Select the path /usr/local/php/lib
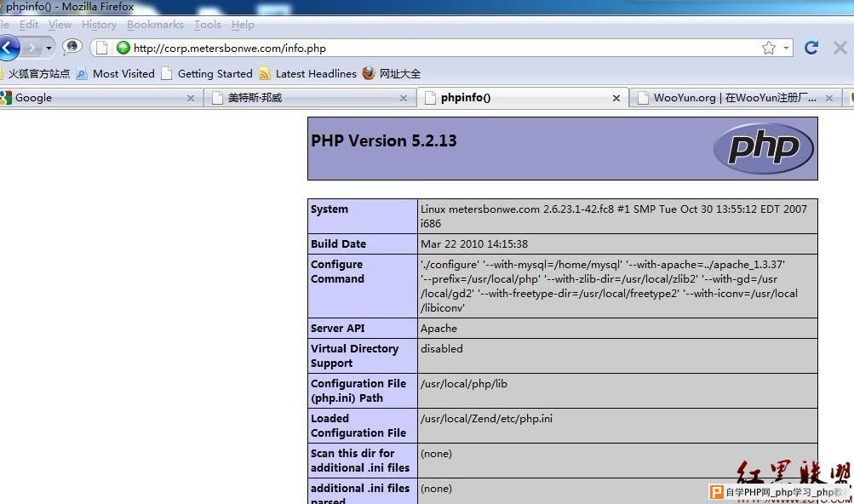The width and height of the screenshot is (854, 504). click(464, 384)
